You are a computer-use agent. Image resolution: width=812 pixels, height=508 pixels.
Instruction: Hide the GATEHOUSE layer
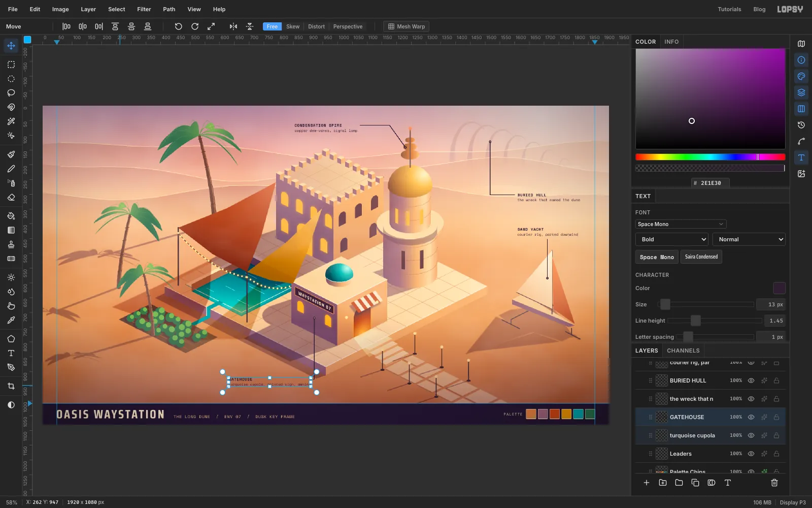click(x=751, y=417)
